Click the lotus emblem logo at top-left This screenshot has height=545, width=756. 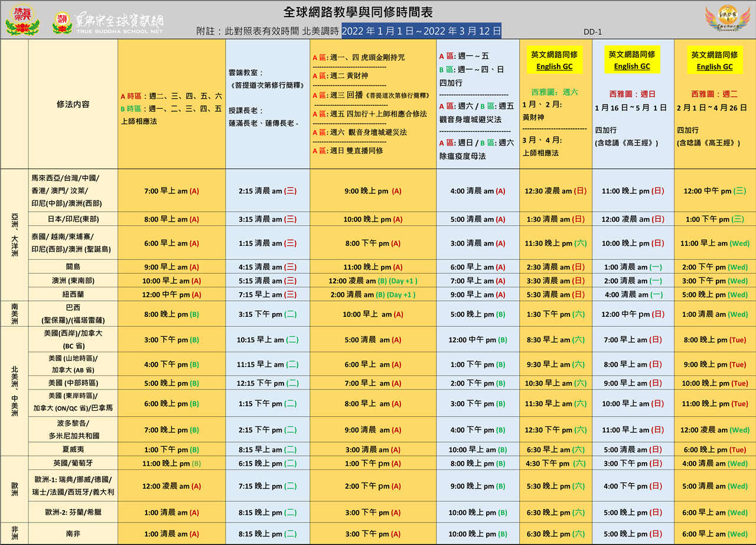click(x=22, y=20)
